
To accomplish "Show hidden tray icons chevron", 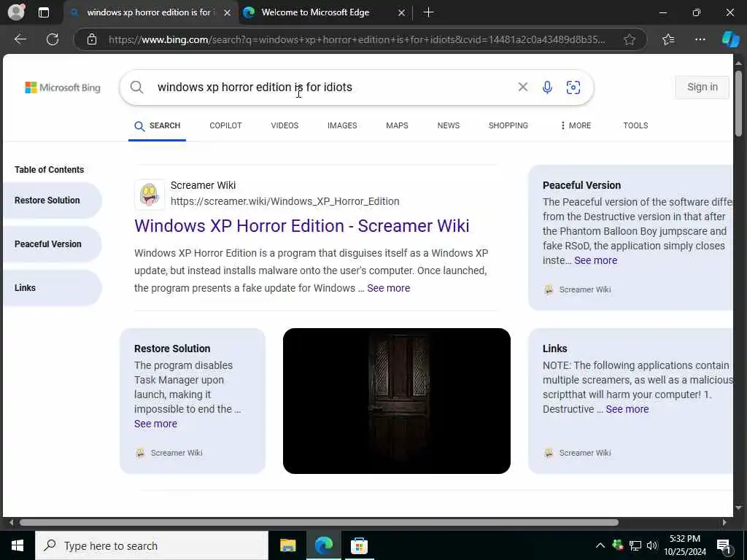I will click(600, 545).
